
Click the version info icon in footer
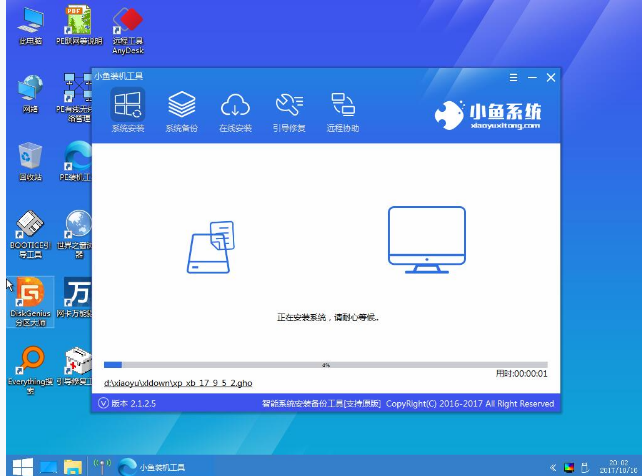[x=103, y=403]
